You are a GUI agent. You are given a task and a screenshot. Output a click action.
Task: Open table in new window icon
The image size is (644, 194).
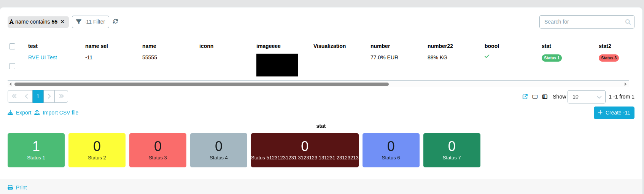[x=525, y=97]
